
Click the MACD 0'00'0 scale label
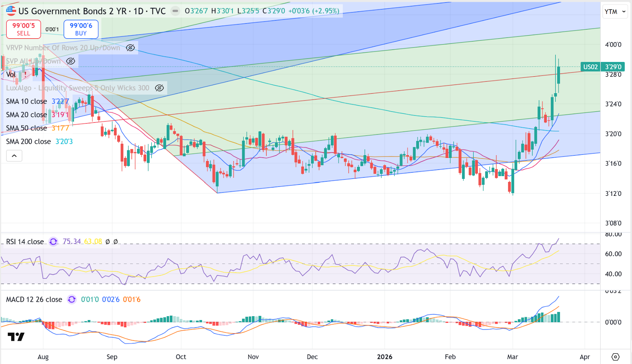(613, 322)
